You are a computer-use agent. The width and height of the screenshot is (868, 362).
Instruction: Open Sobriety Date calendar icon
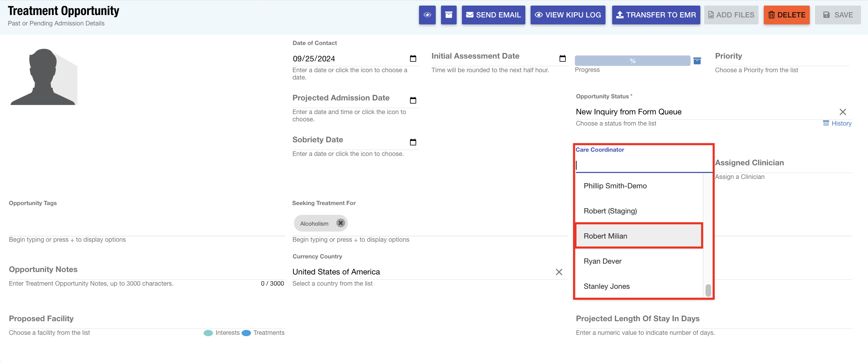pos(413,142)
